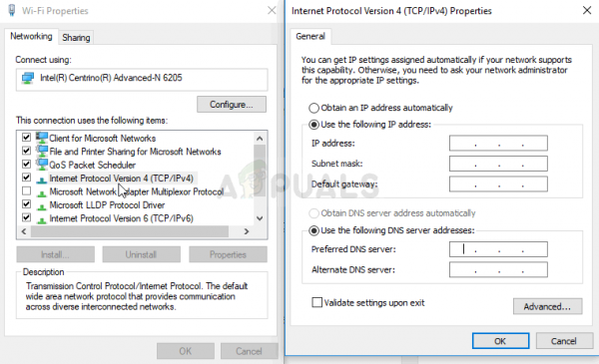Choose Obtain an IP address automatically
The height and width of the screenshot is (364, 599).
click(x=313, y=108)
